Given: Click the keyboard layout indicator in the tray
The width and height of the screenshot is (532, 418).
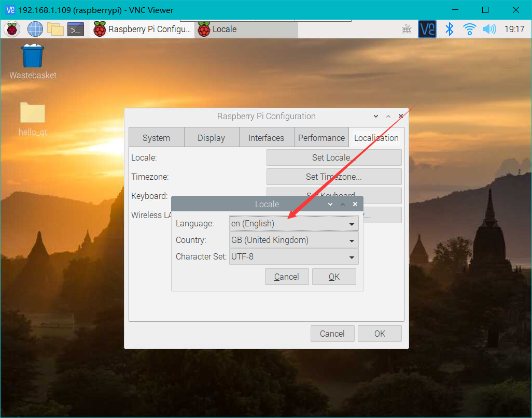Looking at the screenshot, I should tap(407, 29).
